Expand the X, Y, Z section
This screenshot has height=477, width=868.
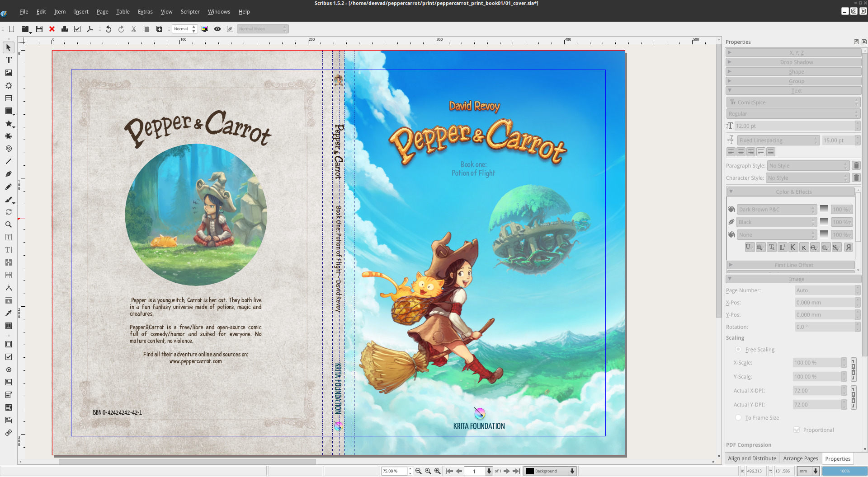[793, 53]
